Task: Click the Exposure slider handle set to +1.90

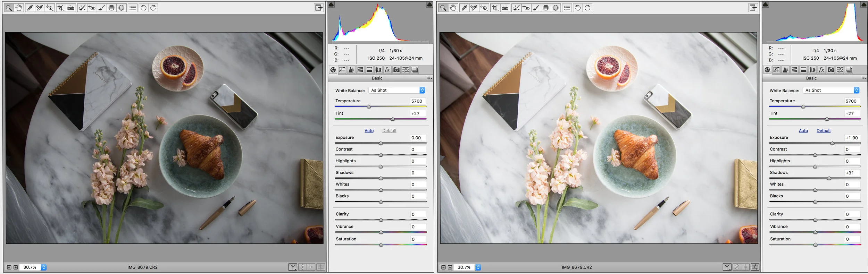Action: point(832,143)
